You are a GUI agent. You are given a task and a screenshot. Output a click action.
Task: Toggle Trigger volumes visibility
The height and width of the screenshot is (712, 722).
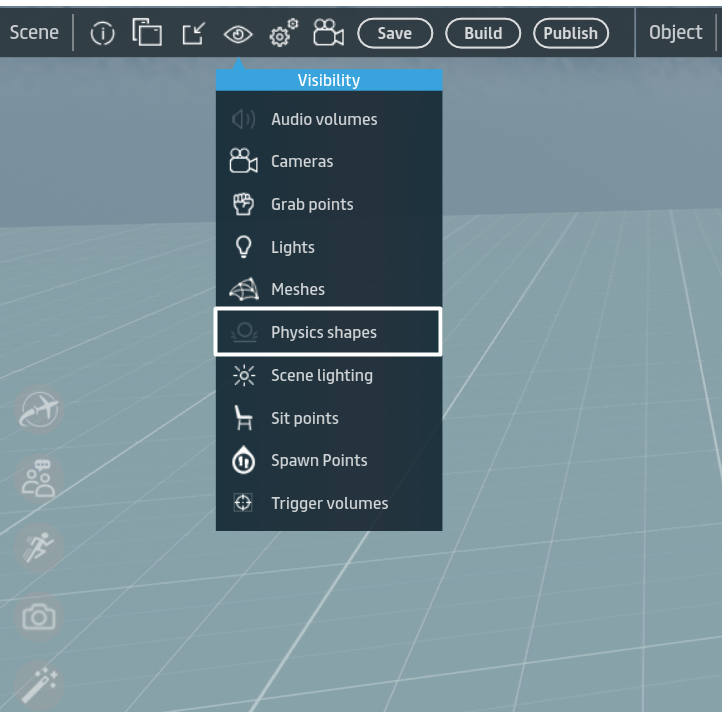[329, 503]
